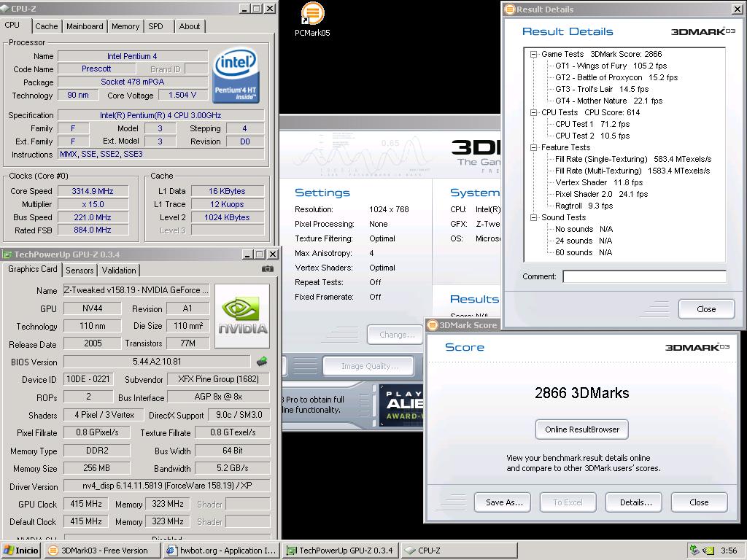The height and width of the screenshot is (560, 747).
Task: Click the BIOS Version field 5.44.A2.10.81
Action: pos(157,362)
